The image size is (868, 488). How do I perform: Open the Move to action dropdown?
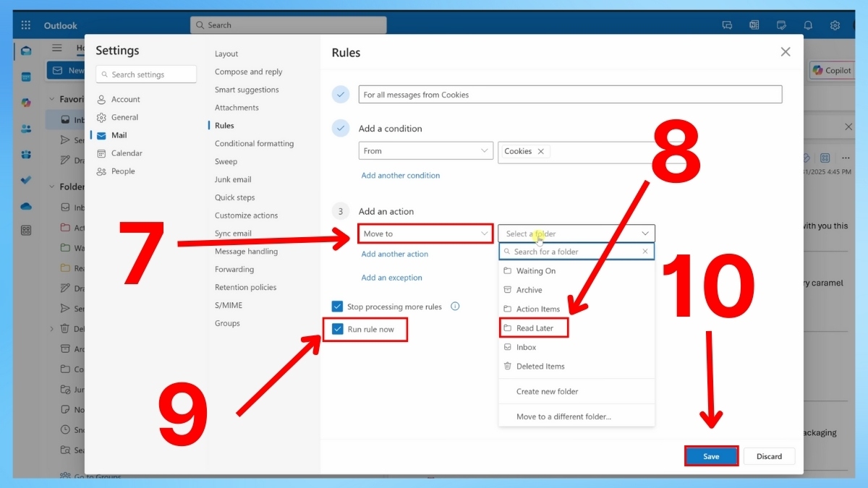[426, 234]
